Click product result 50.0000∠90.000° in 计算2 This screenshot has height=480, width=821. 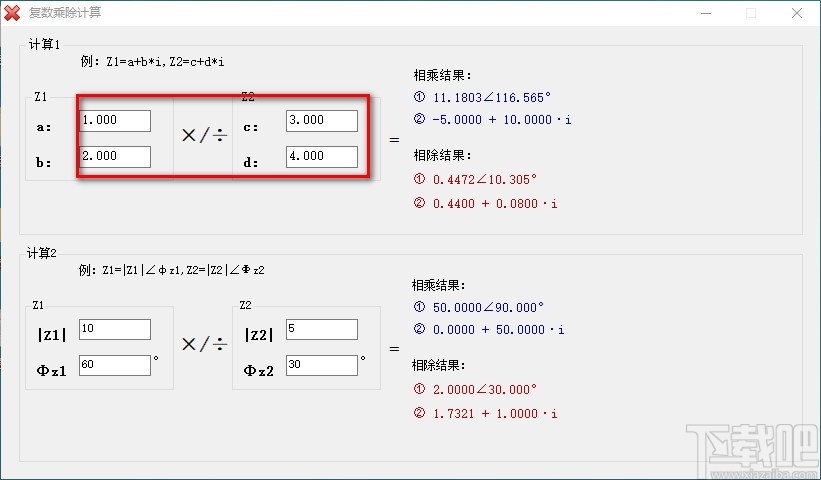pyautogui.click(x=490, y=307)
